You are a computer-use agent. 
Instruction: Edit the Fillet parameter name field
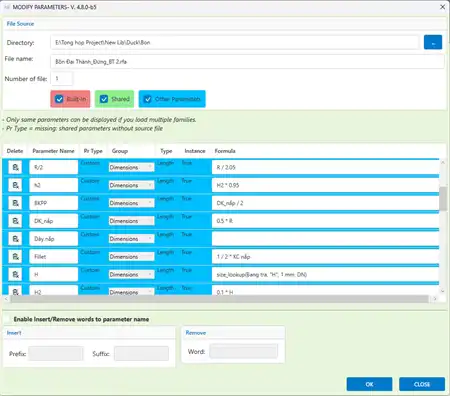(54, 256)
